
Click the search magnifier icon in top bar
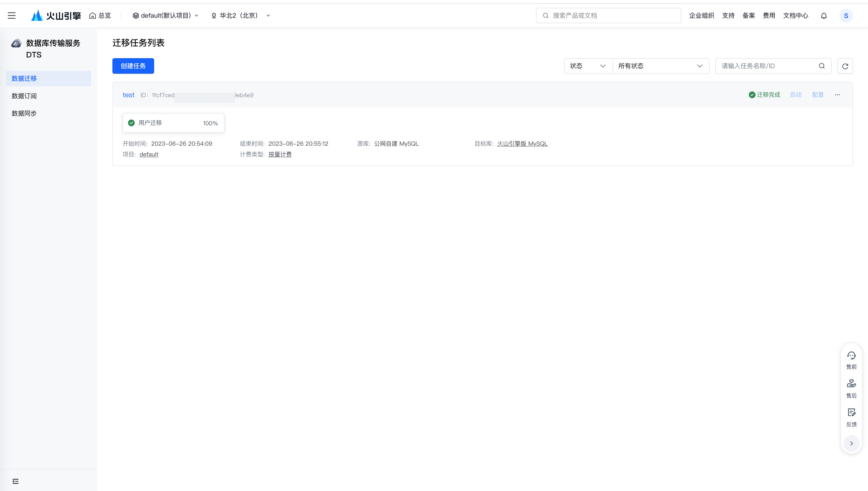[546, 16]
